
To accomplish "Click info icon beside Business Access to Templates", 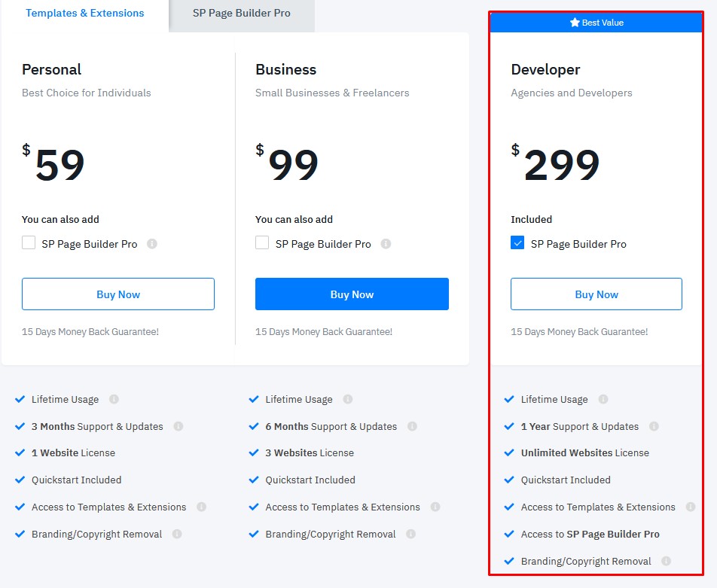I will (435, 507).
